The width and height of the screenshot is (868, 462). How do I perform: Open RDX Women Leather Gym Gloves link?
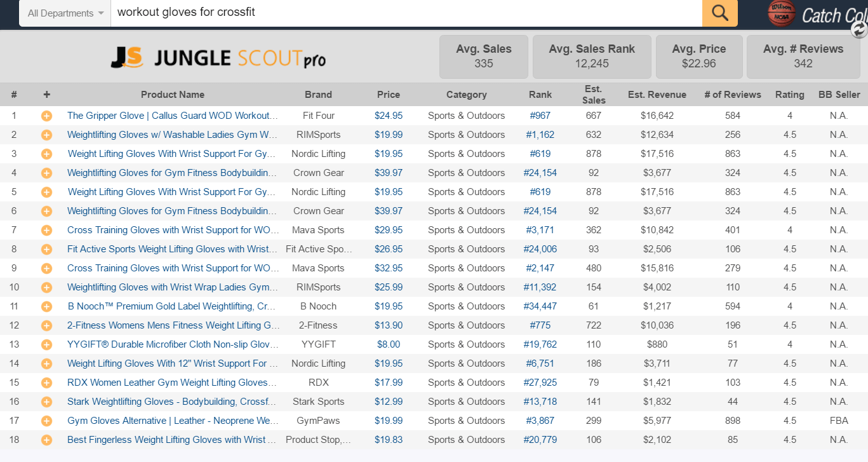click(x=172, y=383)
